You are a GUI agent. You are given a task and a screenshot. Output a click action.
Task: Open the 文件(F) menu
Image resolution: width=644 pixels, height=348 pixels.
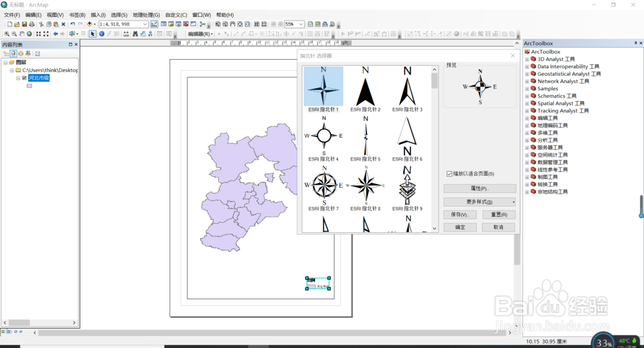(x=12, y=15)
